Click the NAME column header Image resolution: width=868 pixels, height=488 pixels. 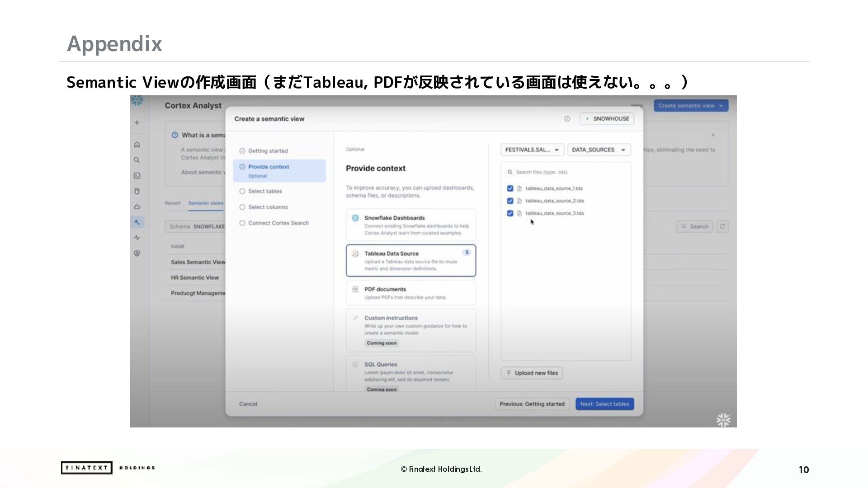[178, 247]
